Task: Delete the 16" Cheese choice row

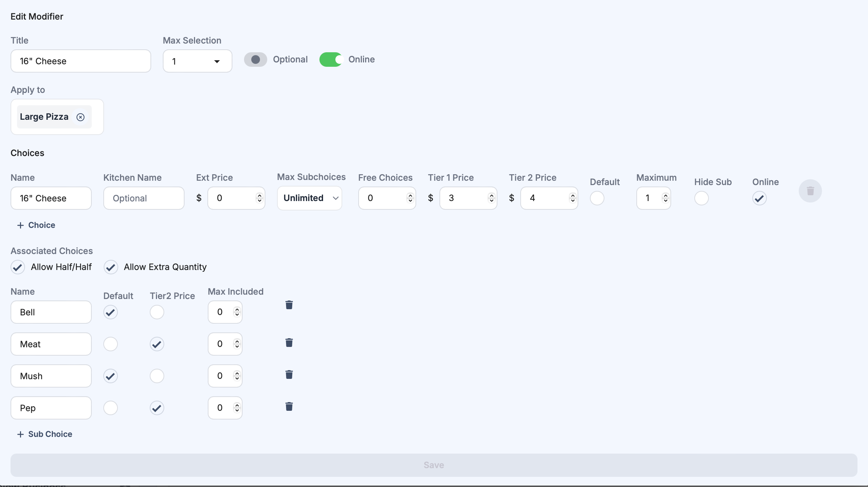Action: tap(810, 191)
